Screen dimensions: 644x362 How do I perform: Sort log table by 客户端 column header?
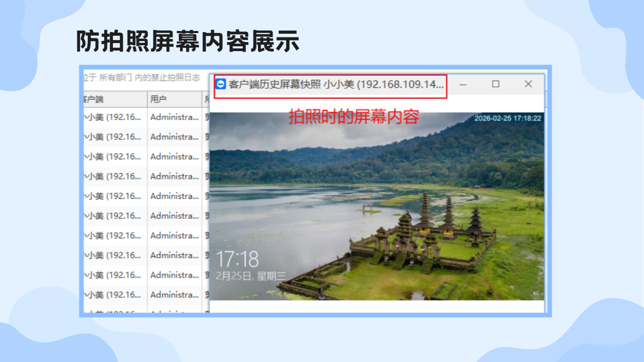(x=115, y=99)
